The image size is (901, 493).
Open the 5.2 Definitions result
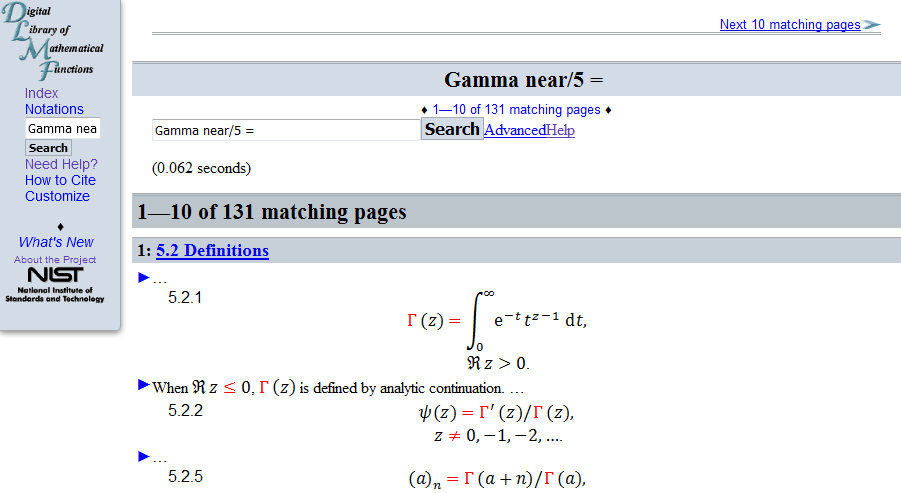pos(213,251)
